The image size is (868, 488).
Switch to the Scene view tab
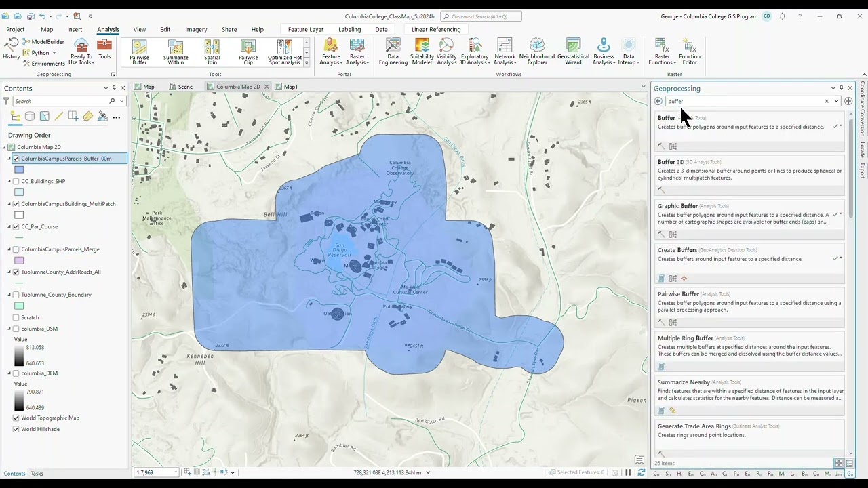181,87
